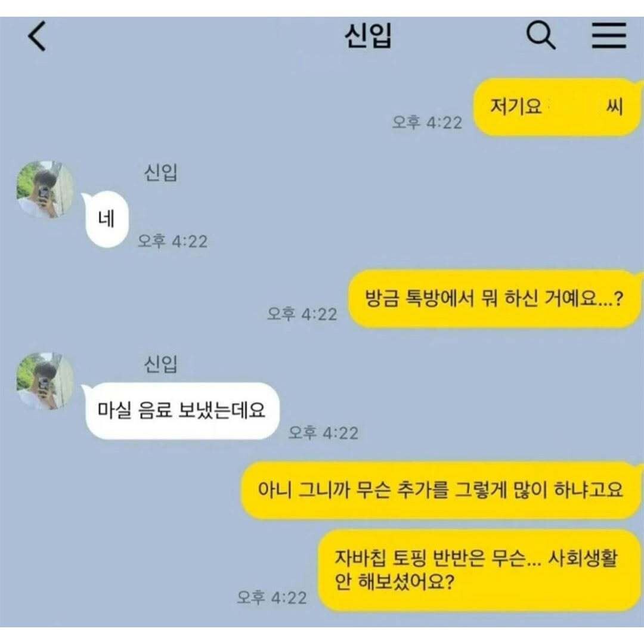Open first 신입 profile picture
The height and width of the screenshot is (644, 644).
tap(45, 190)
